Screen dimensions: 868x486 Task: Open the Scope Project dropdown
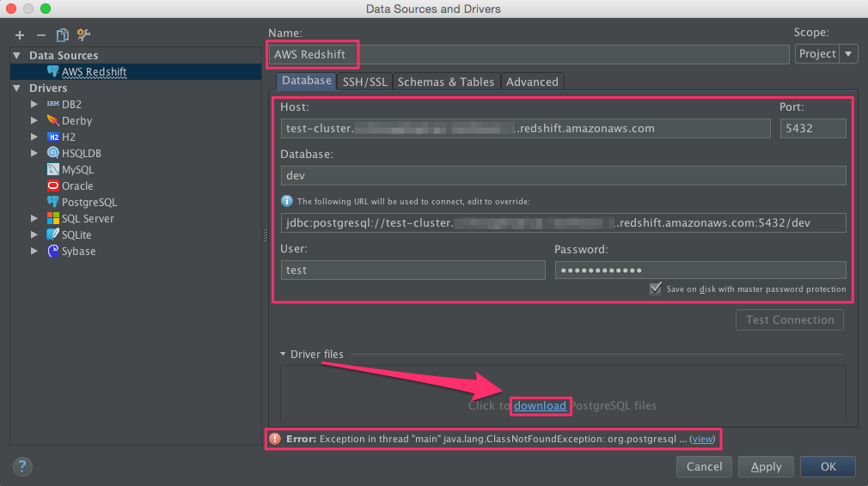pyautogui.click(x=827, y=53)
